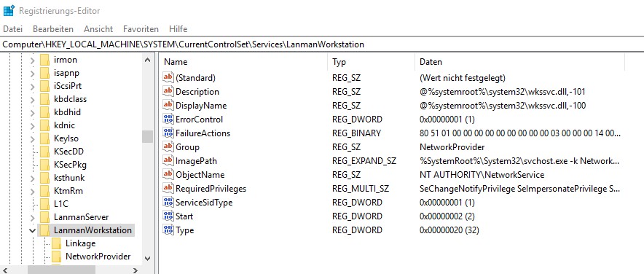Click the Linkage subkey folder icon

coord(56,243)
